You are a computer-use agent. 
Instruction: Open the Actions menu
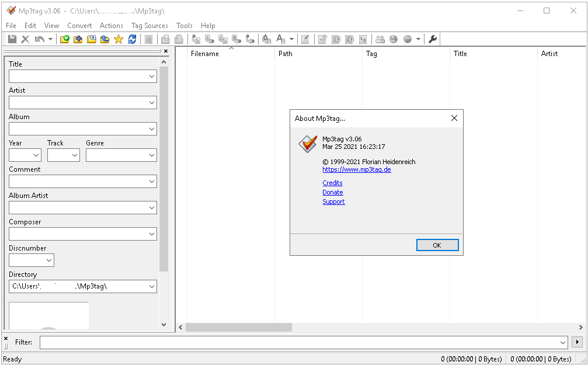[x=112, y=26]
